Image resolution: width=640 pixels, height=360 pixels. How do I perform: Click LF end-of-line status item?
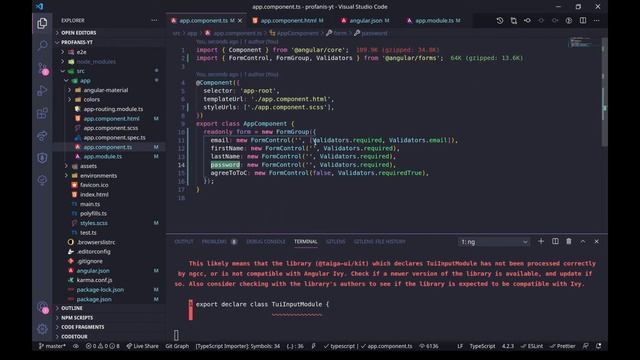[x=460, y=346]
